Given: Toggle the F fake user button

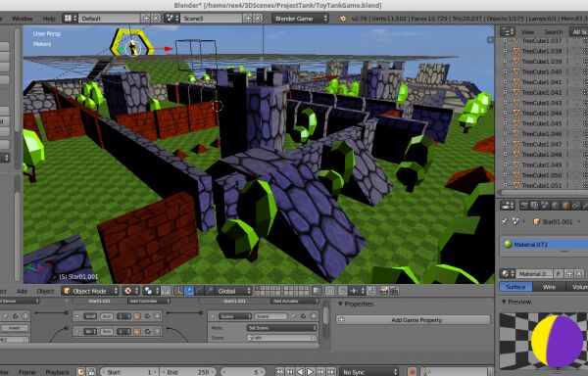Looking at the screenshot, I should [x=558, y=274].
